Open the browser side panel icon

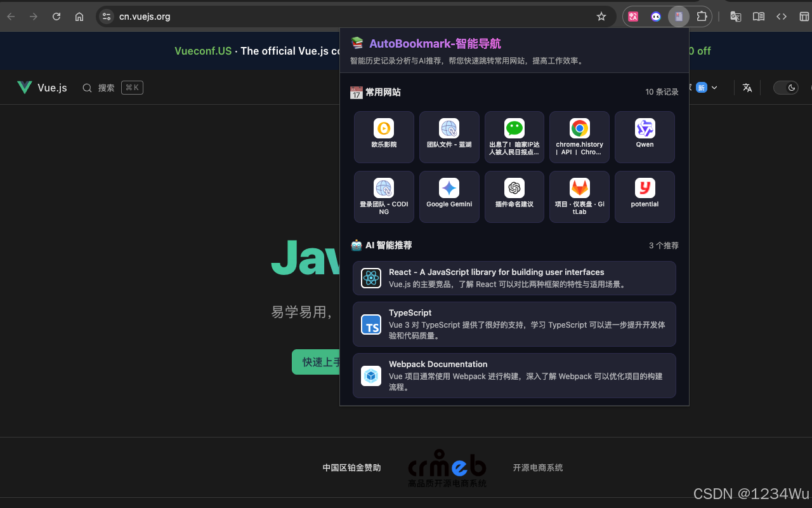click(804, 17)
